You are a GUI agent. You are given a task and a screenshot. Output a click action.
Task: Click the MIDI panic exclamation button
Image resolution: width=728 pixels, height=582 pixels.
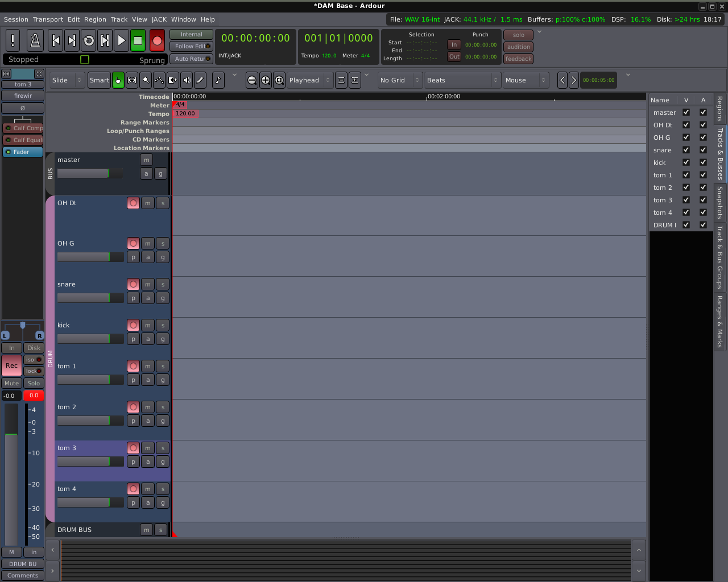(x=13, y=40)
